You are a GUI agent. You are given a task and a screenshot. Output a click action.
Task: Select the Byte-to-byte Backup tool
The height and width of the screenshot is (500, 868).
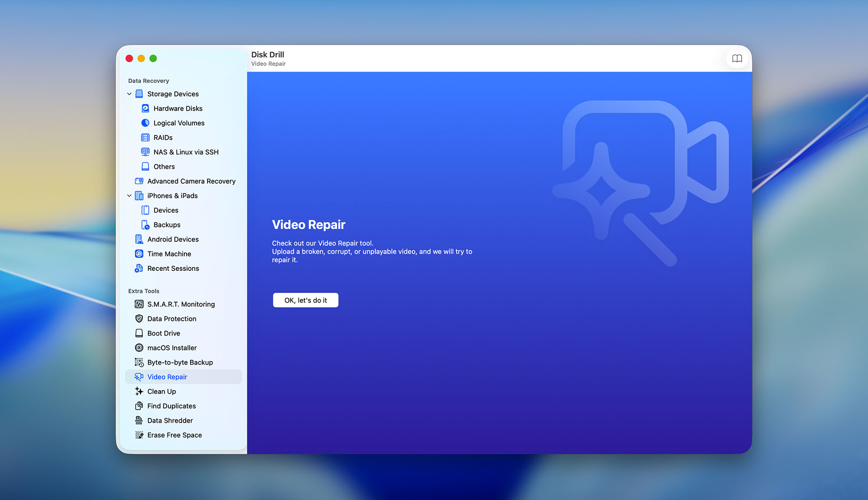(x=180, y=362)
